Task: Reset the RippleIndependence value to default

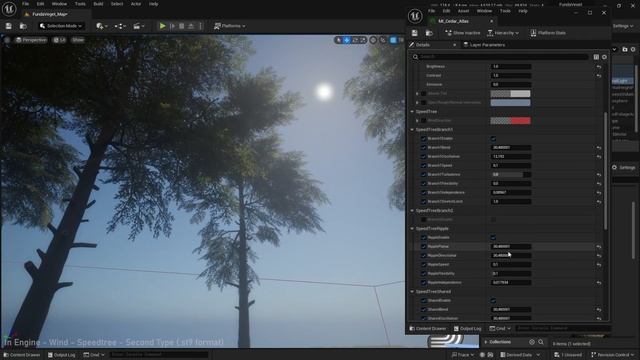Action: pos(599,282)
